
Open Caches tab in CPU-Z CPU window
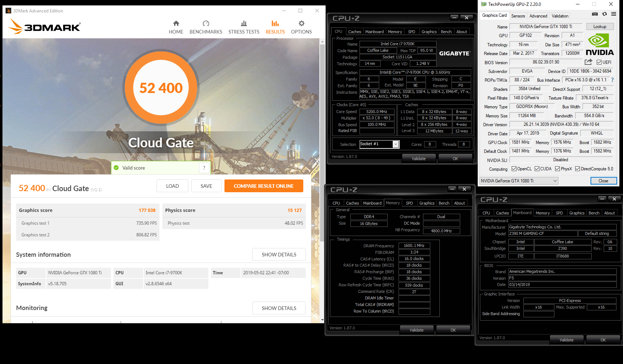pyautogui.click(x=354, y=32)
